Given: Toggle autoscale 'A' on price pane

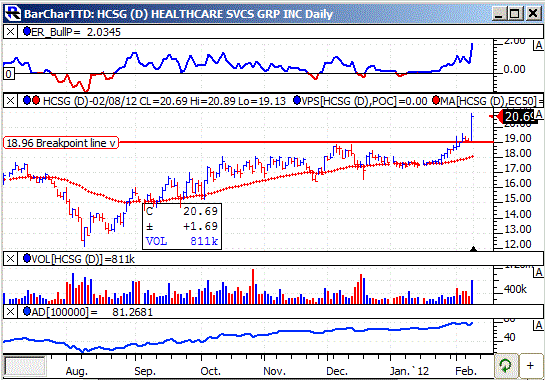Looking at the screenshot, I should pos(538,114).
